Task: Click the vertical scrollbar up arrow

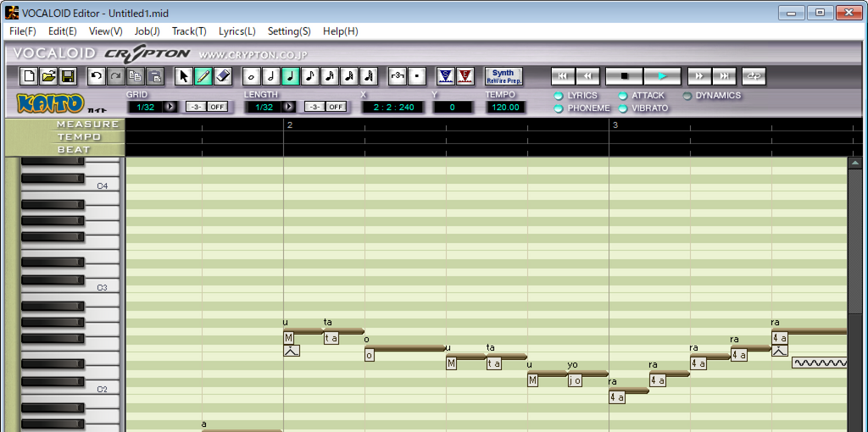Action: [x=855, y=163]
